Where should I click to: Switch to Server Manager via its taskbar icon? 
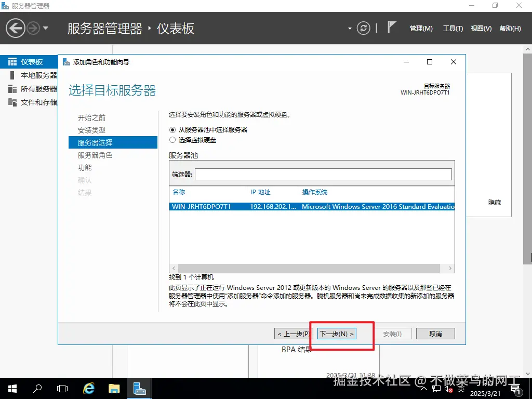[139, 389]
